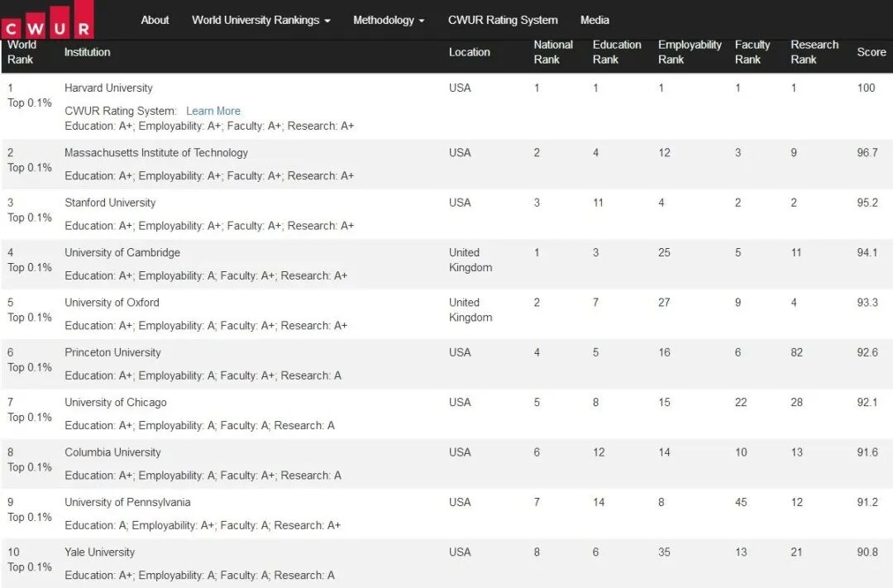Click Princeton's research rank 82
Screen dimensions: 893x588
coord(797,352)
